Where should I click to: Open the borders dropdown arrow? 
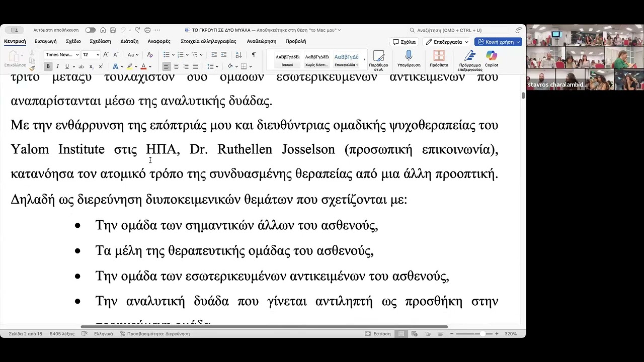(x=251, y=67)
